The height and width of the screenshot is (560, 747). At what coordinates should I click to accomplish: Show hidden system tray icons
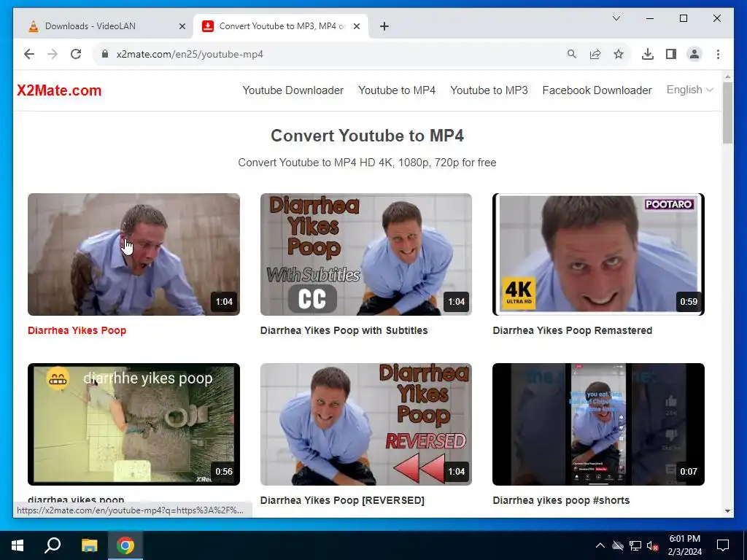(600, 545)
